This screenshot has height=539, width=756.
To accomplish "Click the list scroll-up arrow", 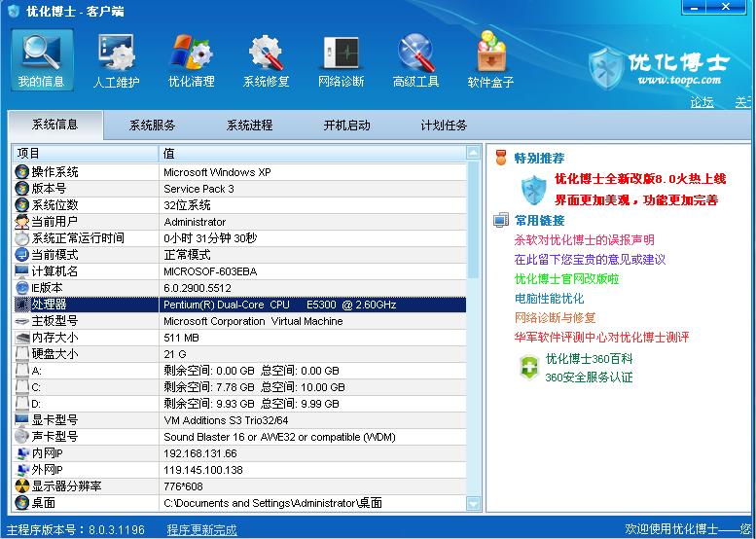I will coord(474,153).
